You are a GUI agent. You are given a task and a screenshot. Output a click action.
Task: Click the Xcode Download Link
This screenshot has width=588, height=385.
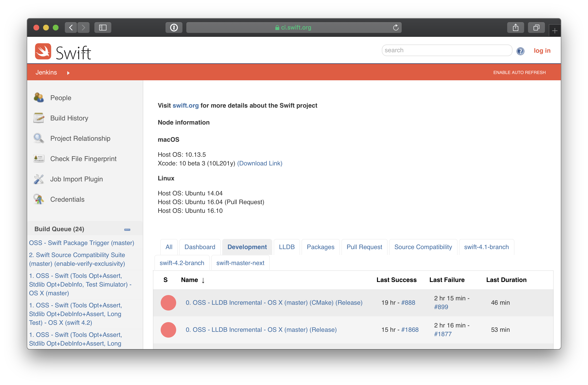pos(260,163)
